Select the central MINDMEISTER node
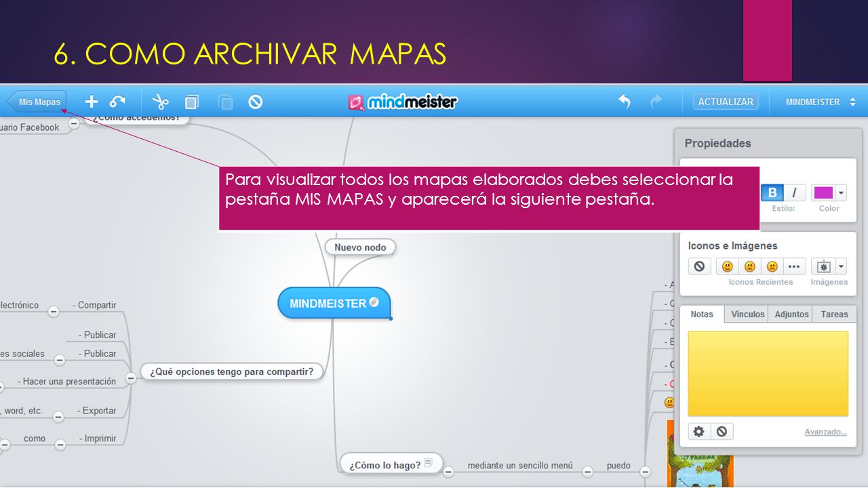Screen dimensions: 868x488 (334, 303)
